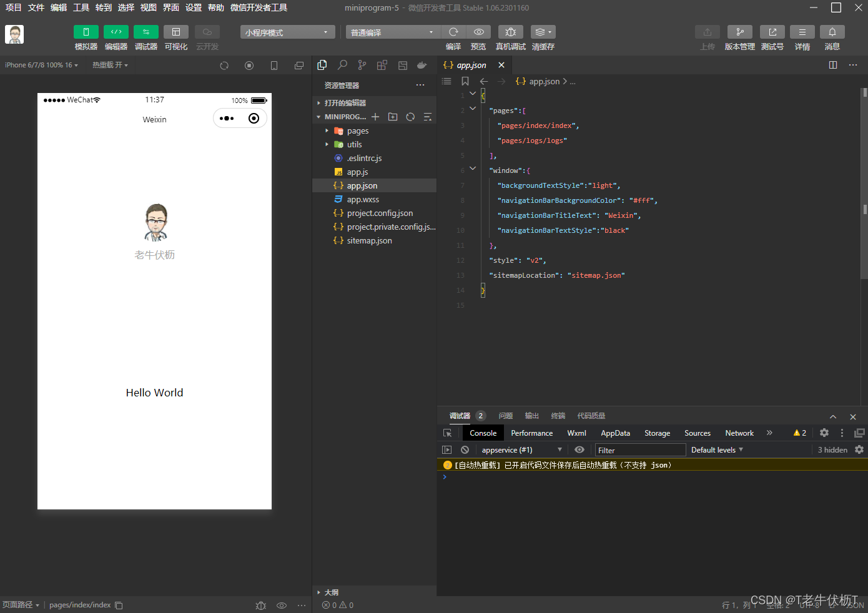The width and height of the screenshot is (868, 613).
Task: Toggle the 编辑器 editor panel button
Action: click(116, 32)
